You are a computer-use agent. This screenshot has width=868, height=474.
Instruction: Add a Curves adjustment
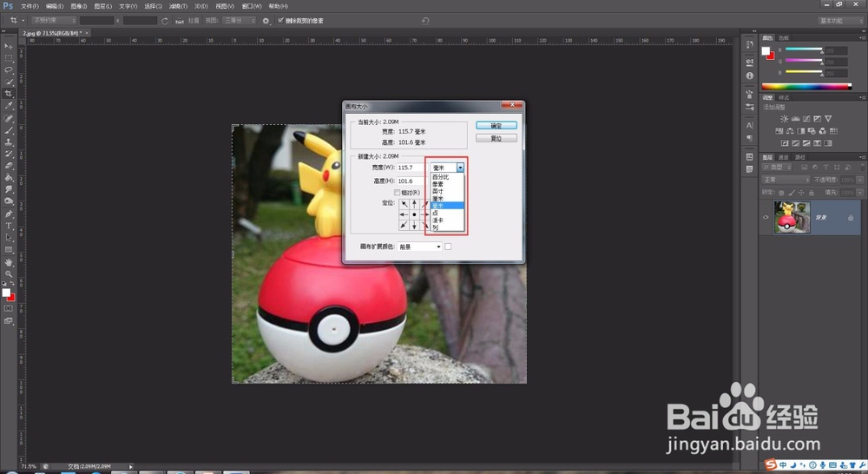(806, 118)
